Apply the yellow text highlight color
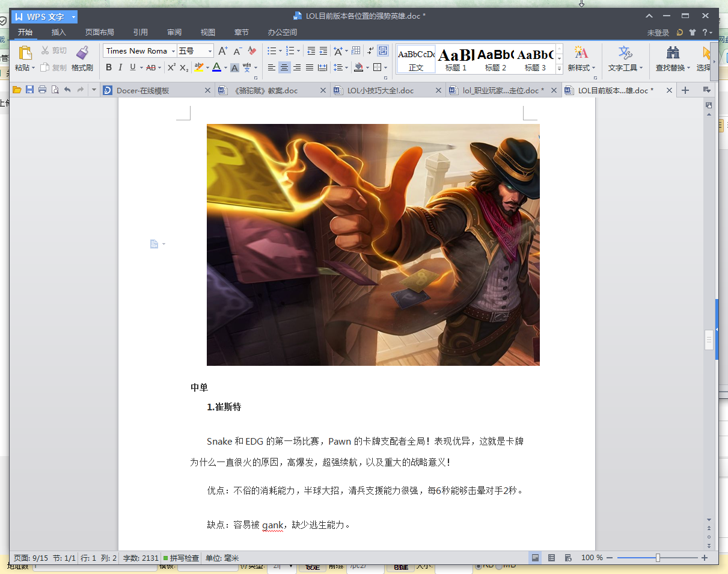This screenshot has width=728, height=574. pyautogui.click(x=199, y=67)
